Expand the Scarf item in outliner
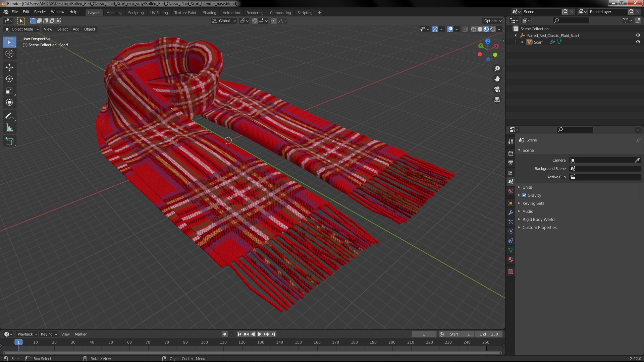 (x=522, y=42)
